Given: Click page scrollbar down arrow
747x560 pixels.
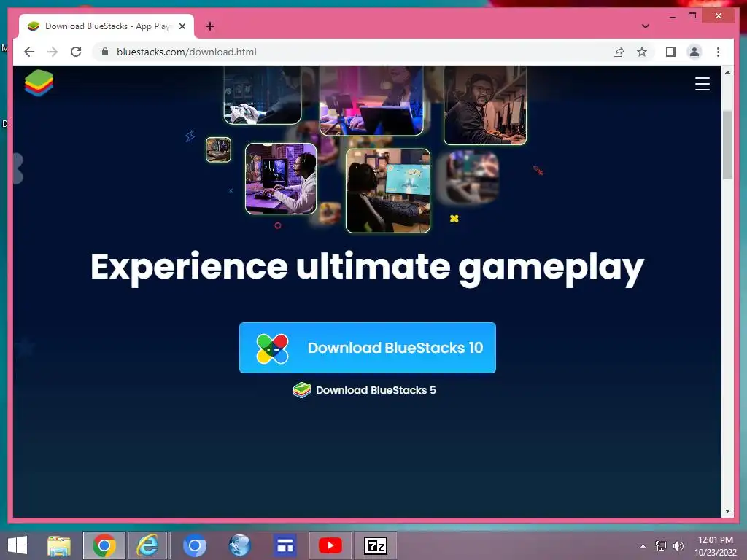Looking at the screenshot, I should [x=727, y=511].
